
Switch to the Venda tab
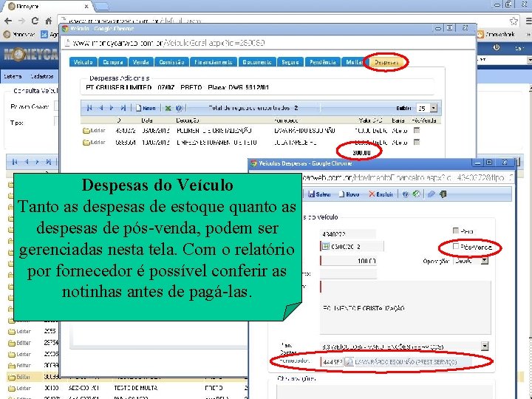coord(141,62)
